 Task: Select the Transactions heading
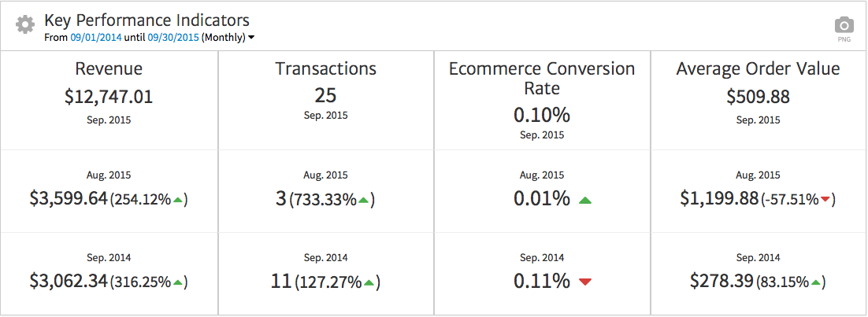pos(325,68)
